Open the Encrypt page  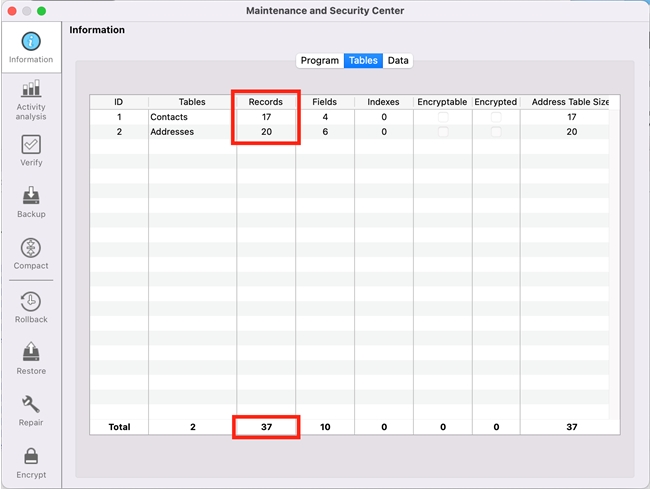pos(31,462)
